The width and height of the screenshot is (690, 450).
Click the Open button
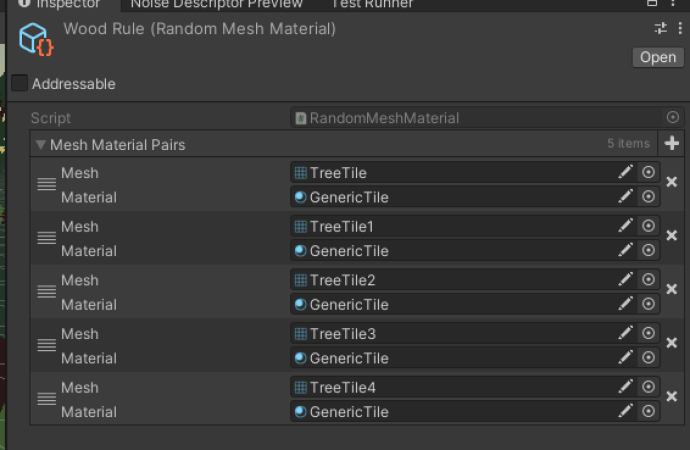click(658, 57)
